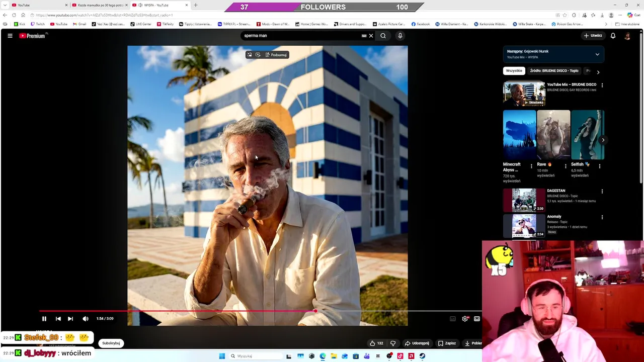This screenshot has height=362, width=644.
Task: Open the Rave short thumbnail
Action: point(553,135)
